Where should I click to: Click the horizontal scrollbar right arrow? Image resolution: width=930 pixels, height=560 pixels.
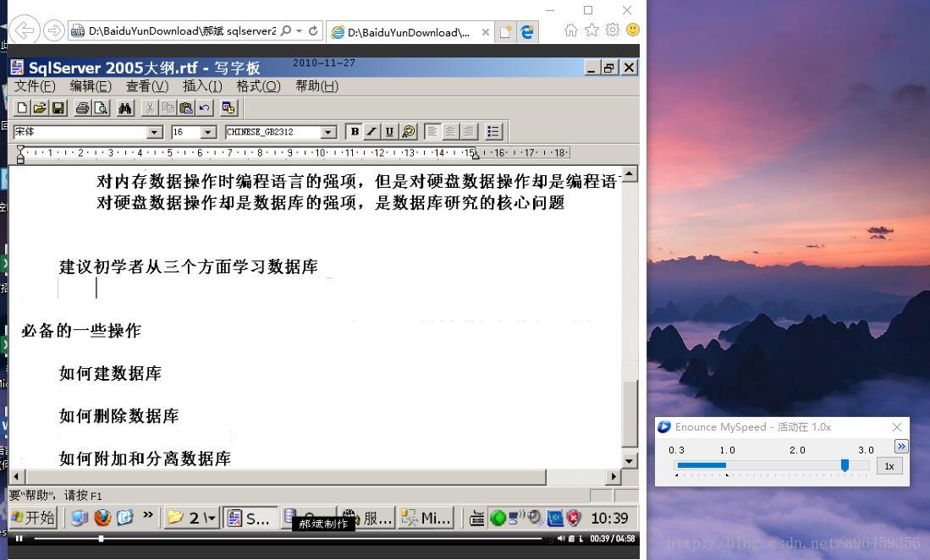point(614,476)
